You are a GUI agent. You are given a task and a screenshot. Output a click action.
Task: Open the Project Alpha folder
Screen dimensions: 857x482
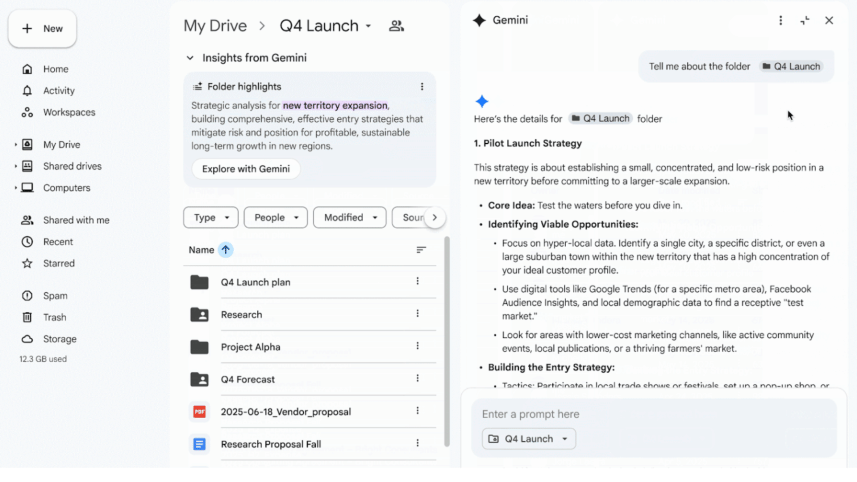tap(250, 347)
